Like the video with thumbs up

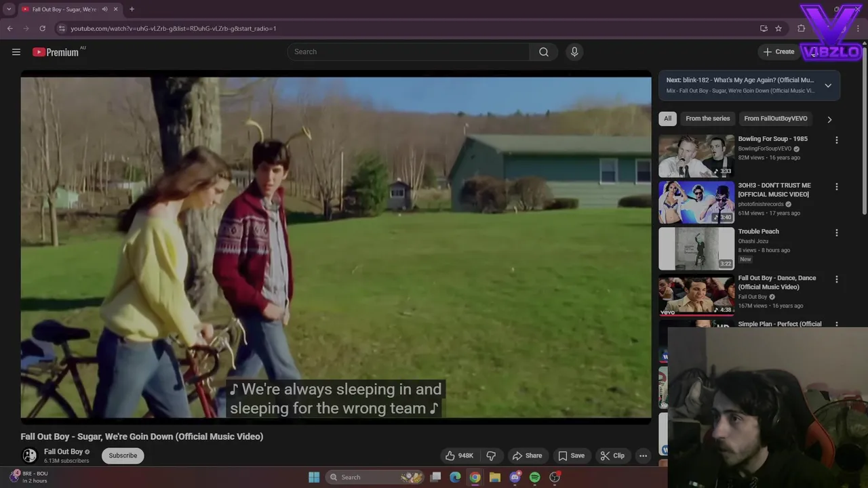(459, 455)
